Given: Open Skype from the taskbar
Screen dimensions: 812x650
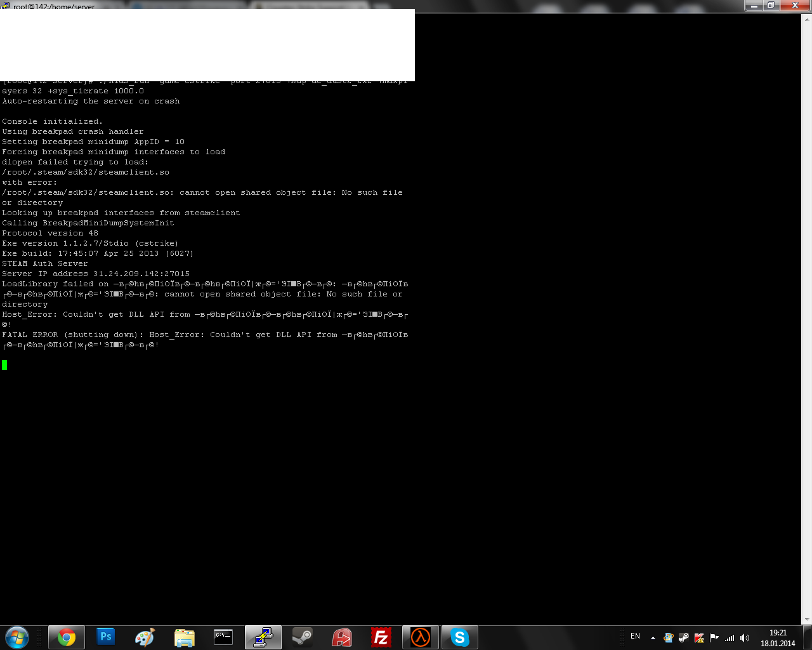Looking at the screenshot, I should point(460,637).
